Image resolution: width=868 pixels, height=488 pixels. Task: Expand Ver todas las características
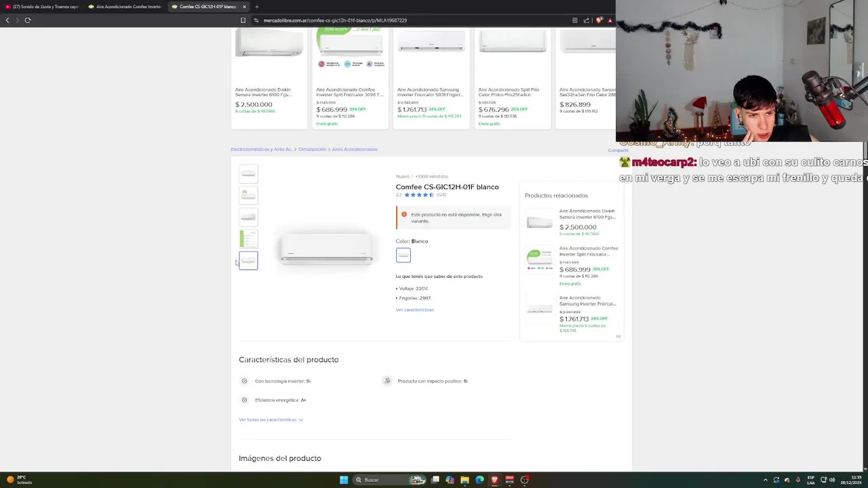[271, 420]
